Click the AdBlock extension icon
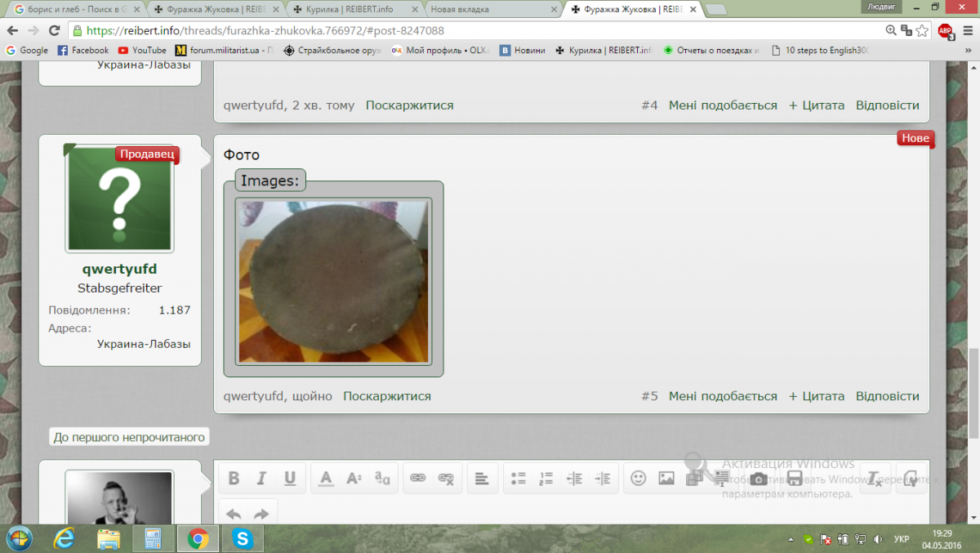This screenshot has height=553, width=980. point(945,31)
